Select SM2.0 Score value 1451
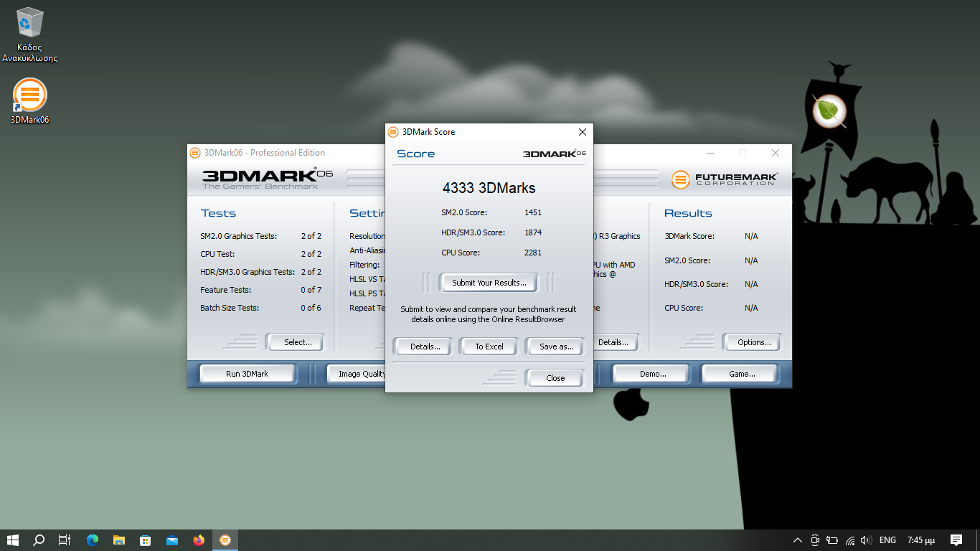This screenshot has width=980, height=551. point(533,212)
